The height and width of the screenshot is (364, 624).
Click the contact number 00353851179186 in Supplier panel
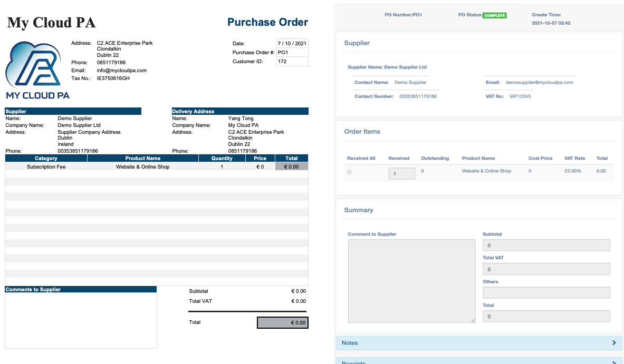[x=418, y=96]
